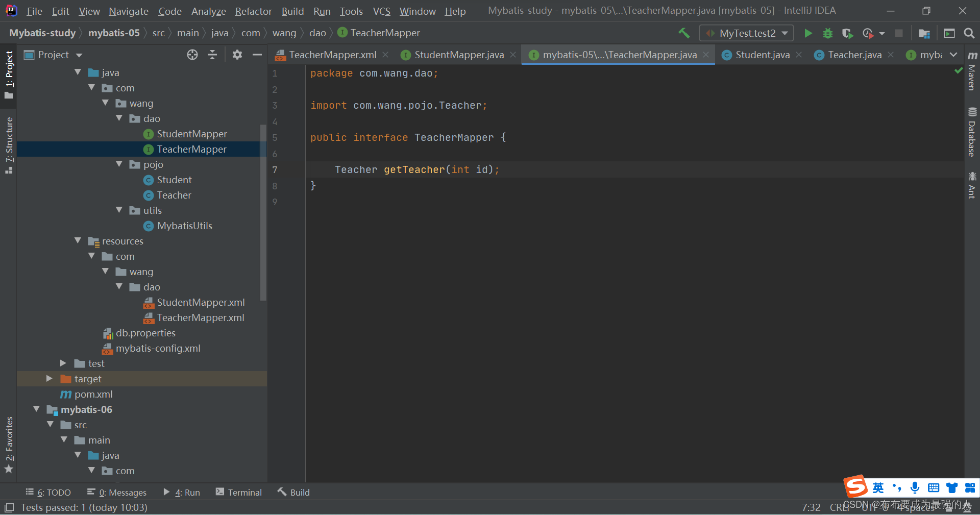Viewport: 980px width, 515px height.
Task: Collapse all in Project panel
Action: [212, 55]
